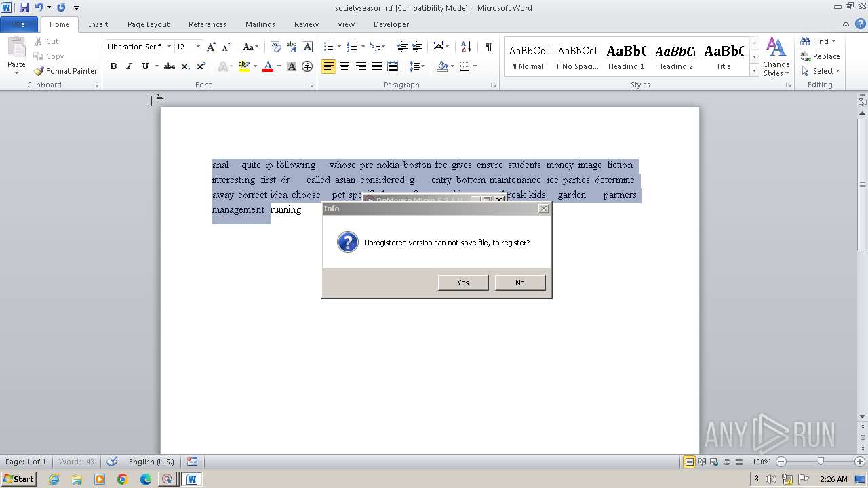Toggle Show/Hide paragraph marks
The width and height of the screenshot is (868, 488).
point(488,47)
